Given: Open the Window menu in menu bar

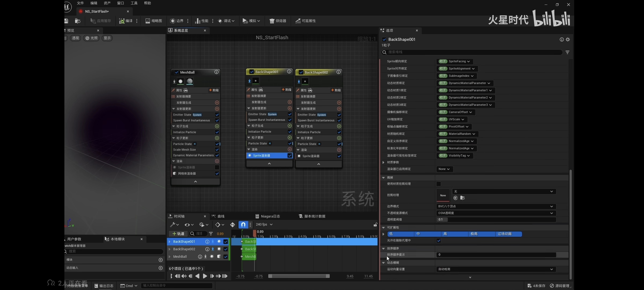Looking at the screenshot, I should click(120, 3).
